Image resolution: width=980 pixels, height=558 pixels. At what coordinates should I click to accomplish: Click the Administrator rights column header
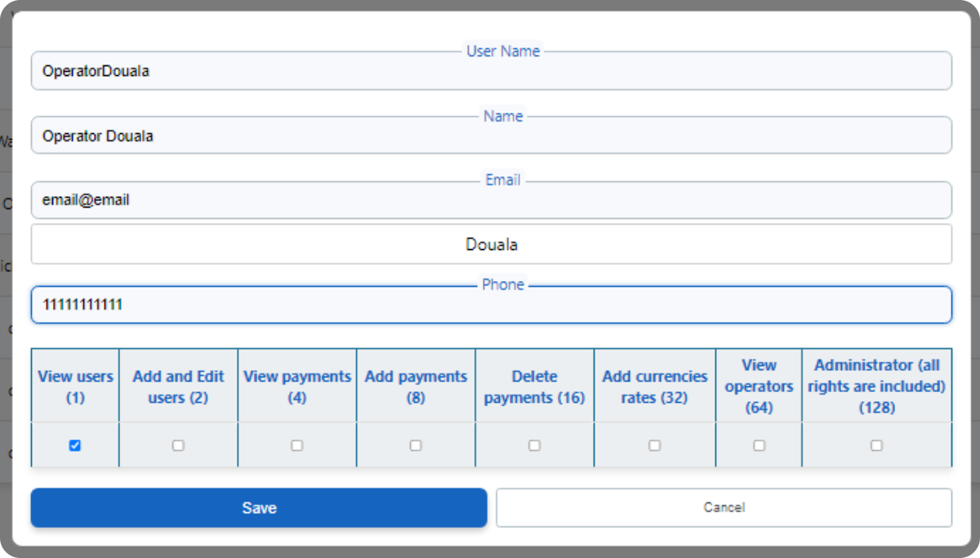click(x=876, y=386)
